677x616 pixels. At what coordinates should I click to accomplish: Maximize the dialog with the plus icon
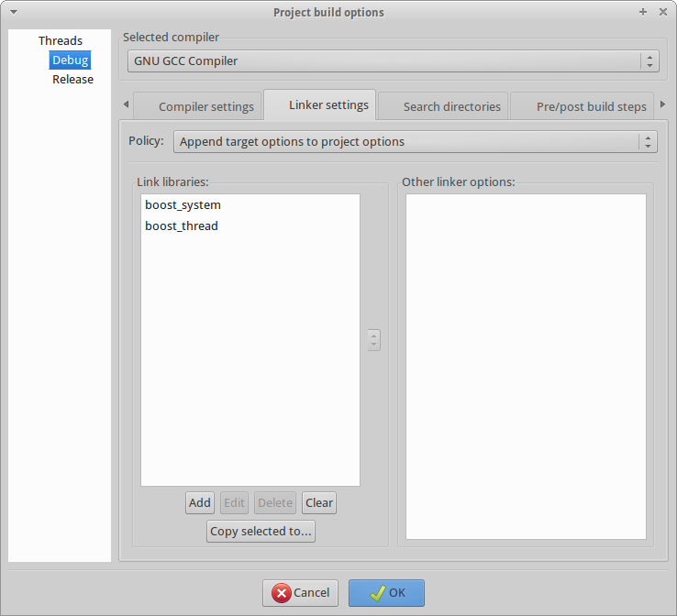coord(643,12)
